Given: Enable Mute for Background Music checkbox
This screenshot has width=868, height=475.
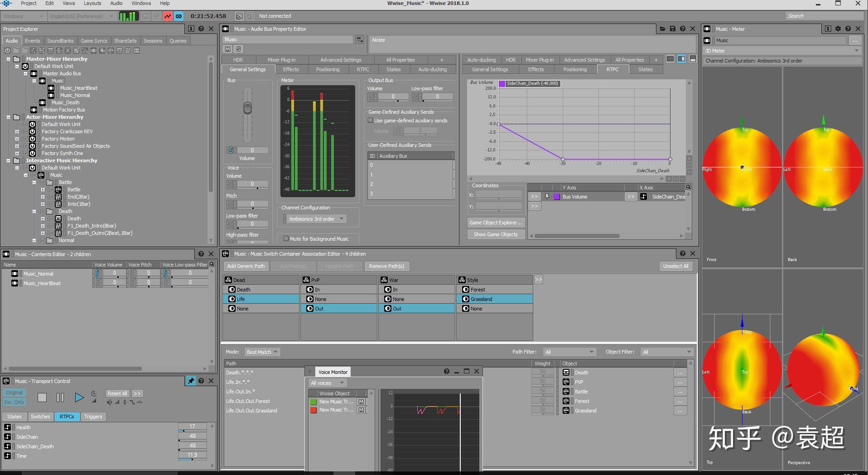Looking at the screenshot, I should (286, 238).
